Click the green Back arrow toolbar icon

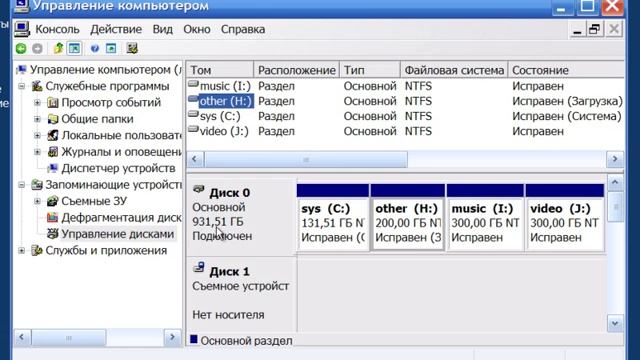click(21, 49)
